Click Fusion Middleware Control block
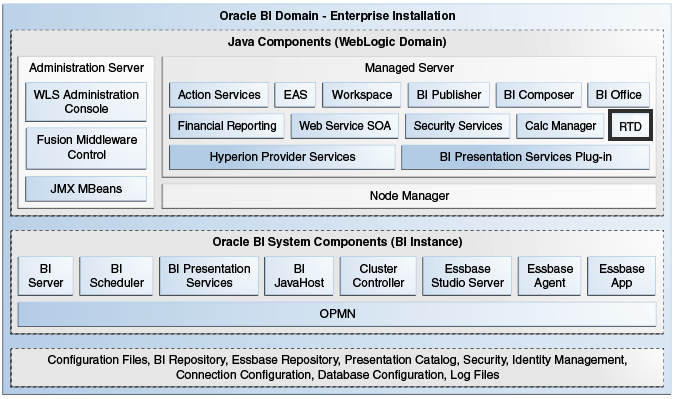The height and width of the screenshot is (399, 675). (86, 148)
